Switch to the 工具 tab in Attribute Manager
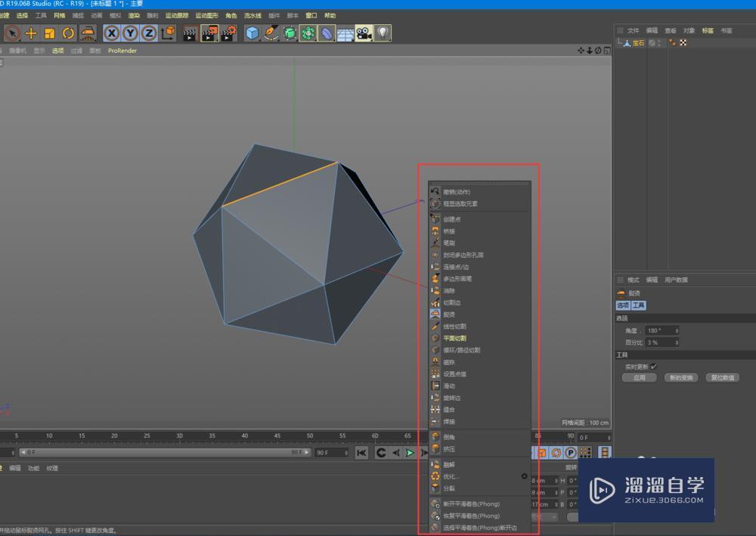 (x=639, y=305)
